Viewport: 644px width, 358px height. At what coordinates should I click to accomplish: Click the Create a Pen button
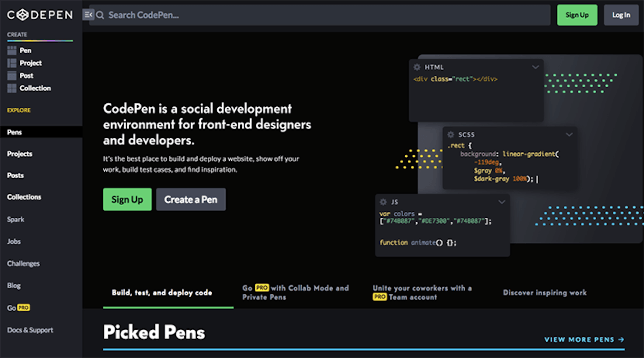[191, 199]
